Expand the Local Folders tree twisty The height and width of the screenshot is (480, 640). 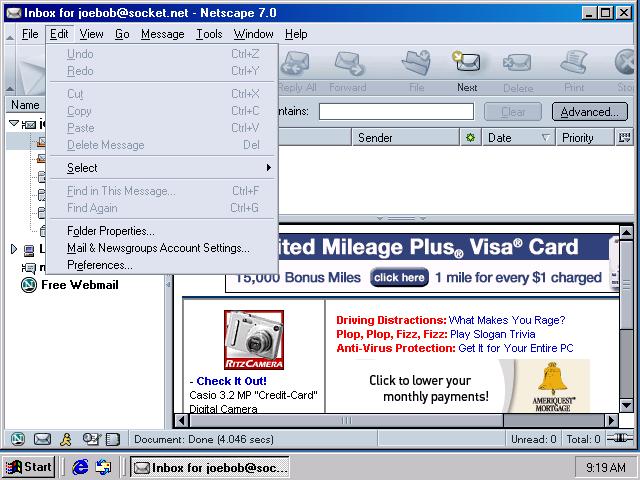click(x=13, y=249)
